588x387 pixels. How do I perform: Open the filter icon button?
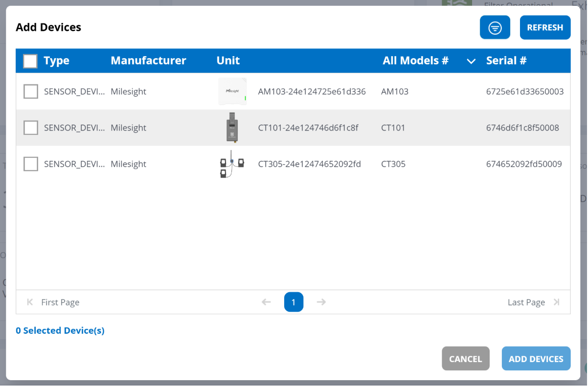(x=495, y=28)
